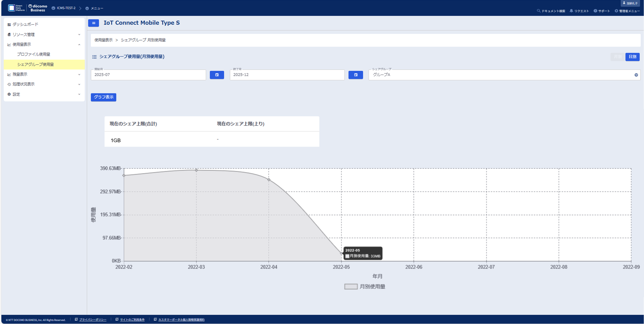Open the end month calendar picker

click(356, 75)
